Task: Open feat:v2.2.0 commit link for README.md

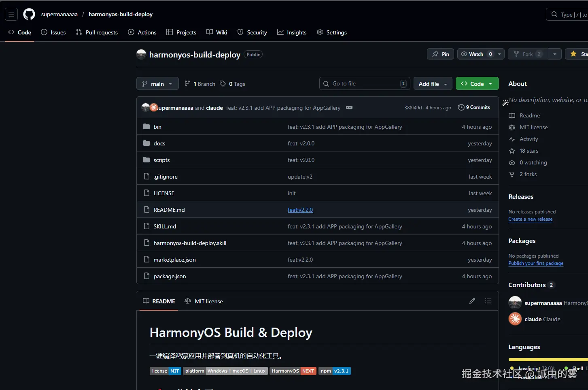Action: (300, 210)
